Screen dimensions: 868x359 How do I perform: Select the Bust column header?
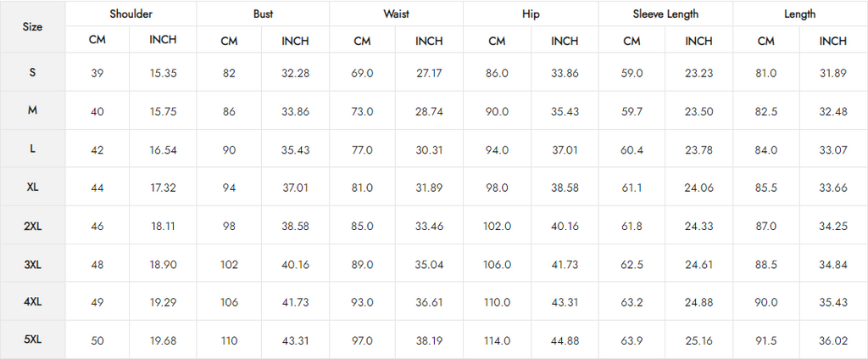[263, 14]
